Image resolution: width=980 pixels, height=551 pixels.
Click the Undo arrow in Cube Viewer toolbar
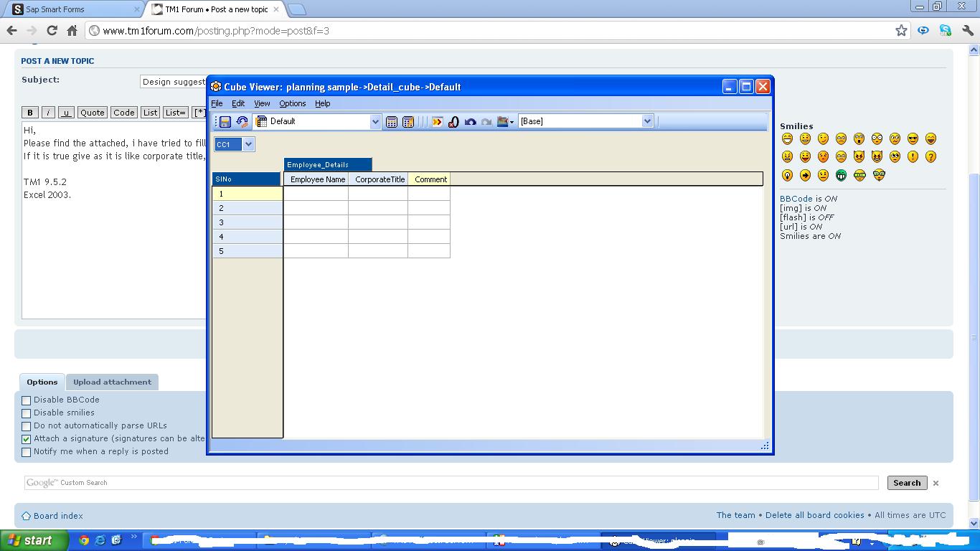point(470,122)
